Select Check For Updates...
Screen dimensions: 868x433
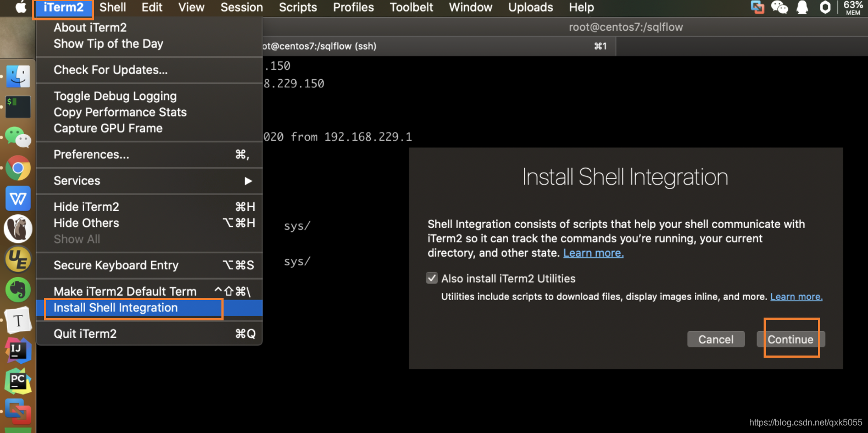coord(149,70)
